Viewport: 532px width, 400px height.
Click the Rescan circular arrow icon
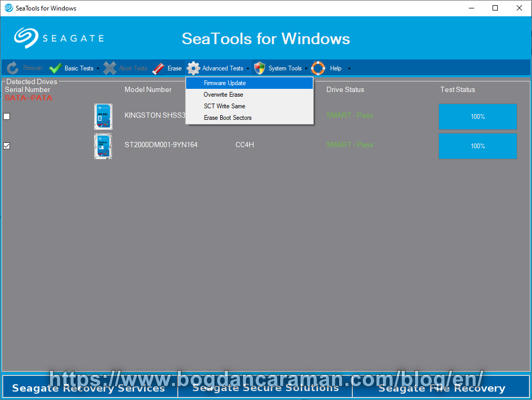coord(13,68)
